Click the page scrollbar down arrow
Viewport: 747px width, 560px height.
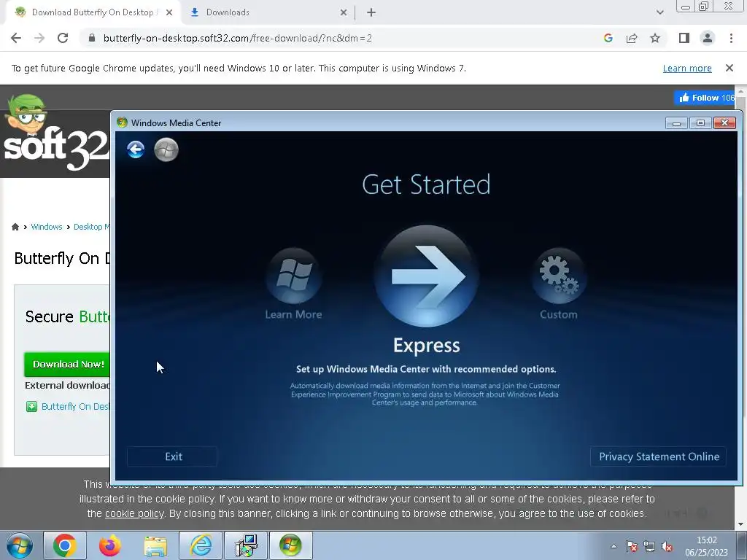click(741, 525)
